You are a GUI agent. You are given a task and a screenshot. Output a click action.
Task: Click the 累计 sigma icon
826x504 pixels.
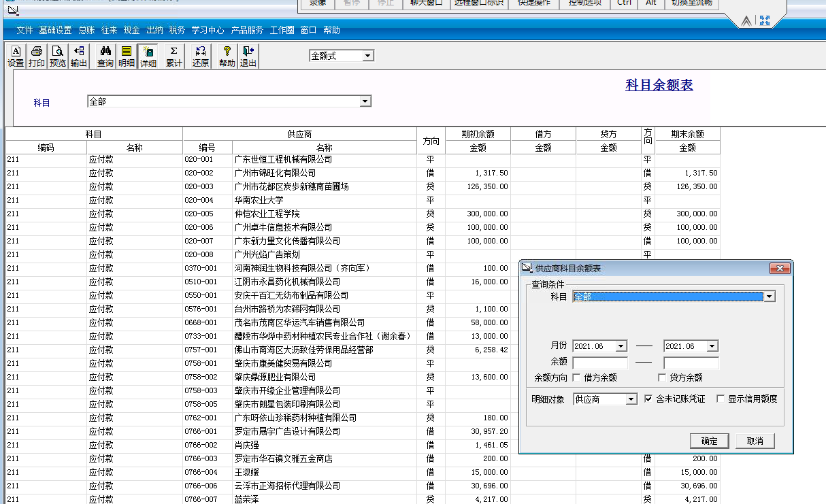(174, 56)
